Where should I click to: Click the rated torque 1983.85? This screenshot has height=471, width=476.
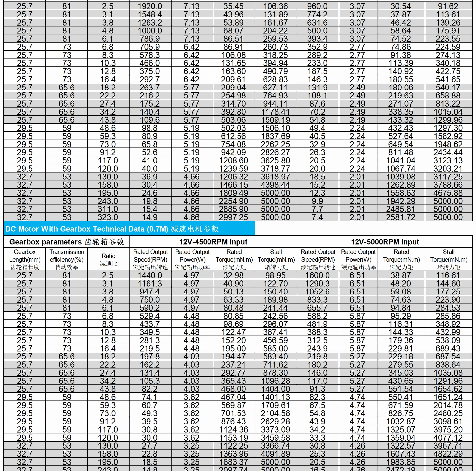point(401,462)
